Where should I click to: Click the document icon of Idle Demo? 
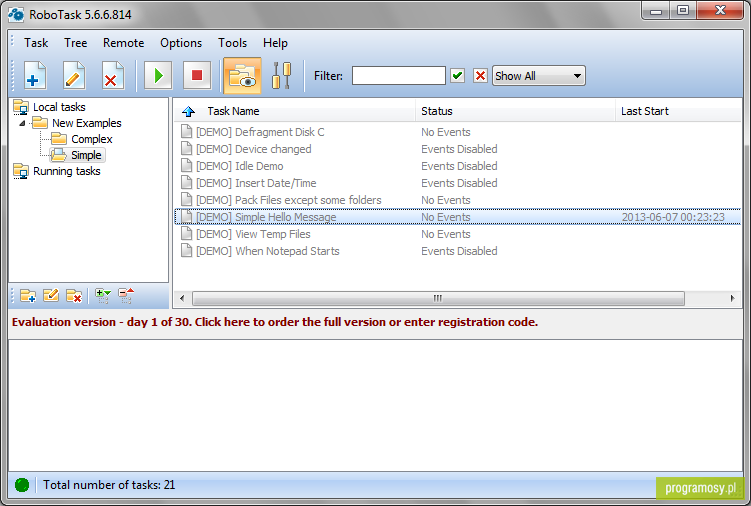(x=186, y=165)
